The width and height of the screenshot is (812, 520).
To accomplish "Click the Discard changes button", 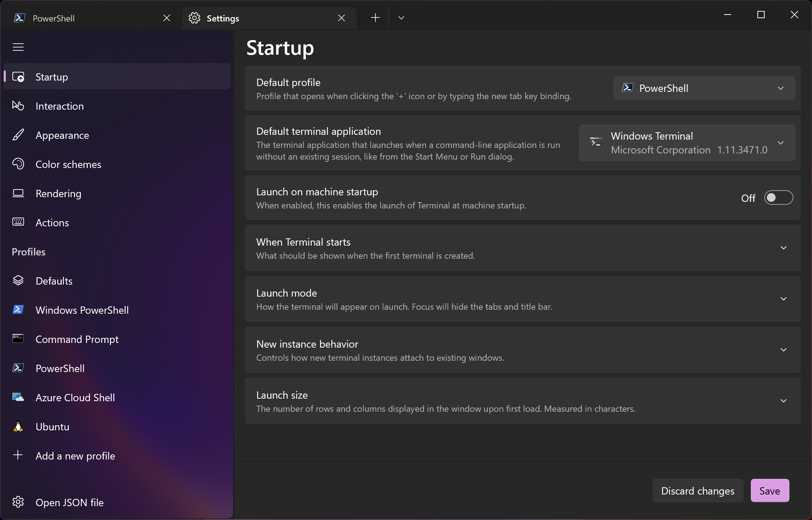I will click(x=697, y=491).
